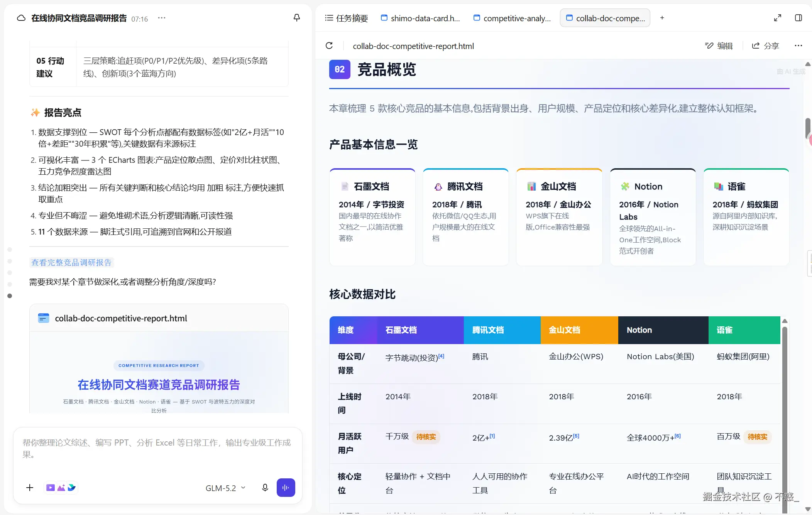Select the Notion product card
Viewport: 812px width, 515px height.
pos(653,217)
